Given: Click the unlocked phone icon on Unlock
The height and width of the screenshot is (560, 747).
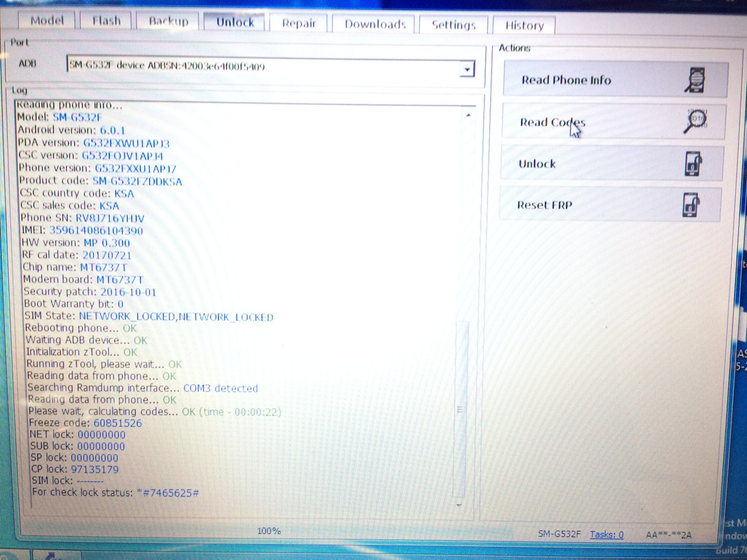Looking at the screenshot, I should [x=693, y=163].
